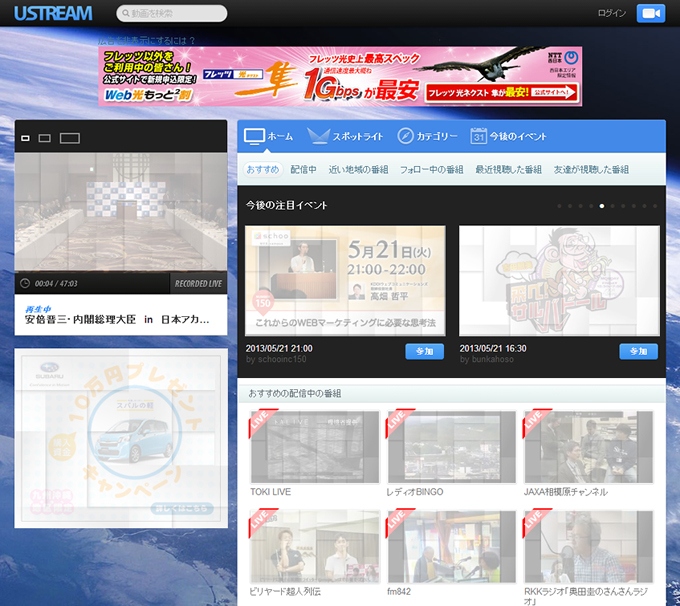The width and height of the screenshot is (680, 606).
Task: Select the 最近視聴した番組 sub-tab
Action: pos(508,169)
